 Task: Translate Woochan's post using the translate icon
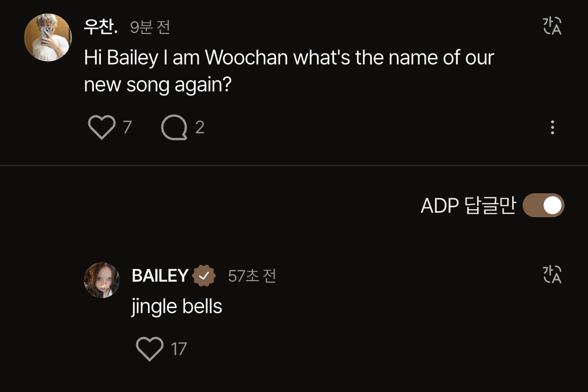click(x=552, y=26)
